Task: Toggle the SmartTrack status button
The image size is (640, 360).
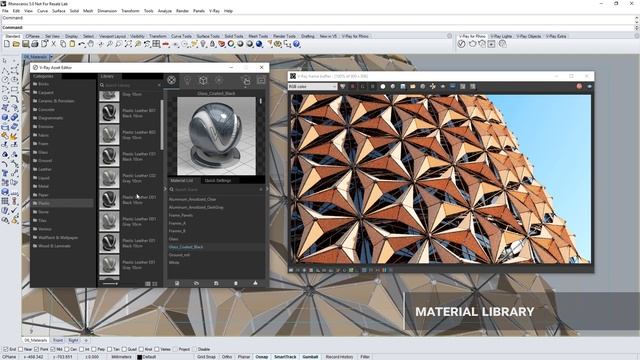Action: (x=285, y=357)
